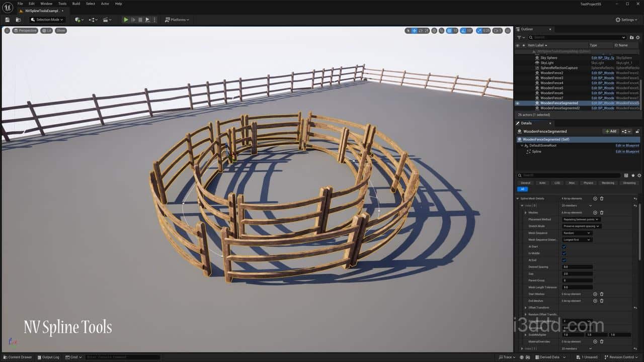Click the trash icon for Spline Mesh Details

(x=602, y=199)
